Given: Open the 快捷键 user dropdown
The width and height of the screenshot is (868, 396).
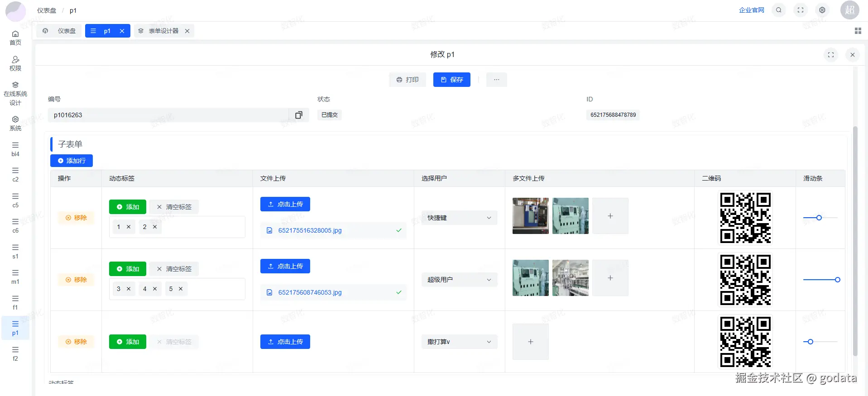Looking at the screenshot, I should click(x=459, y=218).
